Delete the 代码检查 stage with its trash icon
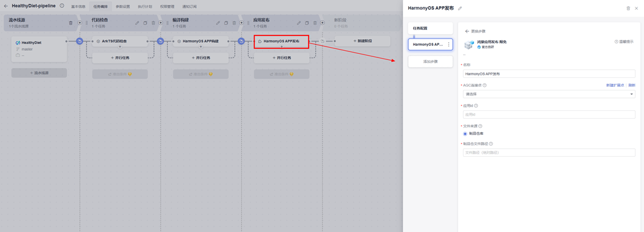 point(153,23)
